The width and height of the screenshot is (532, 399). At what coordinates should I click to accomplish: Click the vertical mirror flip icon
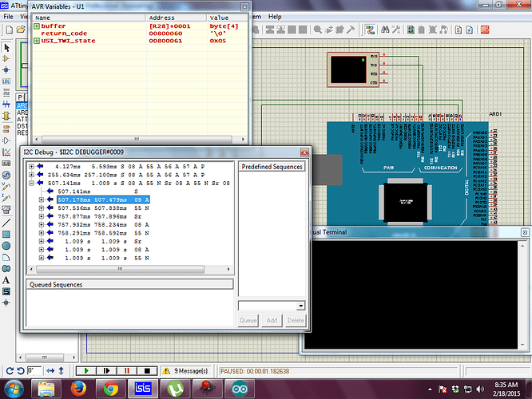coord(61,371)
